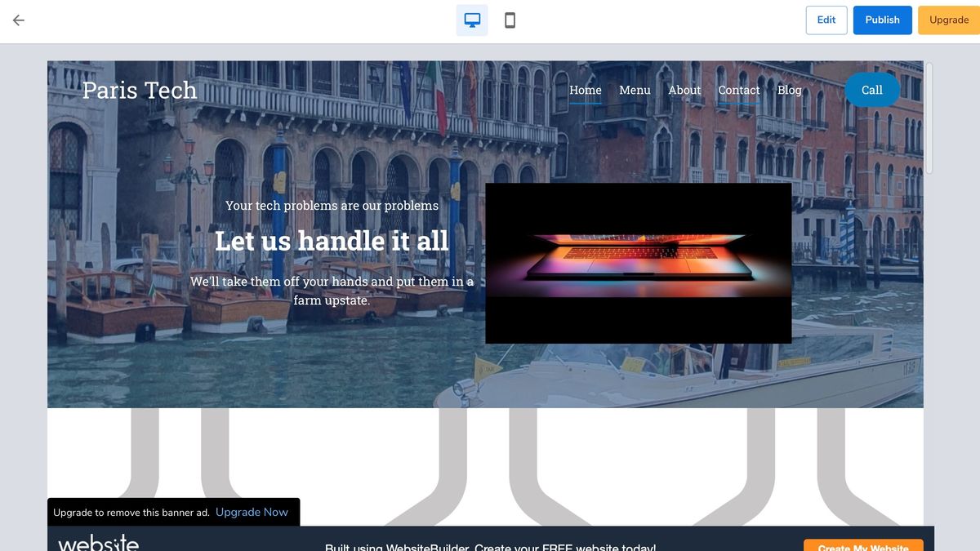Navigate to the Contact page
This screenshot has width=980, height=551.
[x=738, y=90]
